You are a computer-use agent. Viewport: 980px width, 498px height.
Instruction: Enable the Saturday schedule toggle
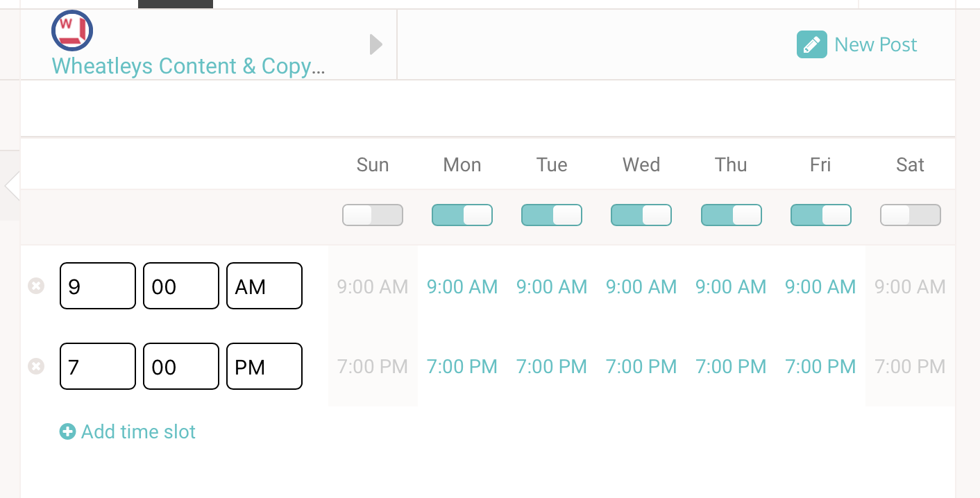click(x=911, y=215)
